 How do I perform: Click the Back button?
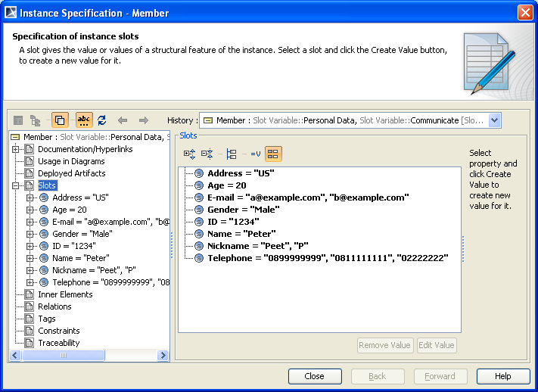(x=378, y=377)
